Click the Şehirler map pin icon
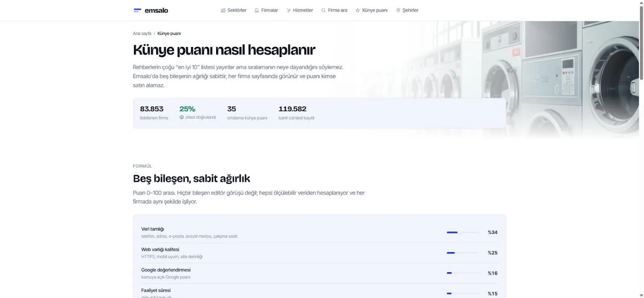This screenshot has height=298, width=644. point(398,10)
